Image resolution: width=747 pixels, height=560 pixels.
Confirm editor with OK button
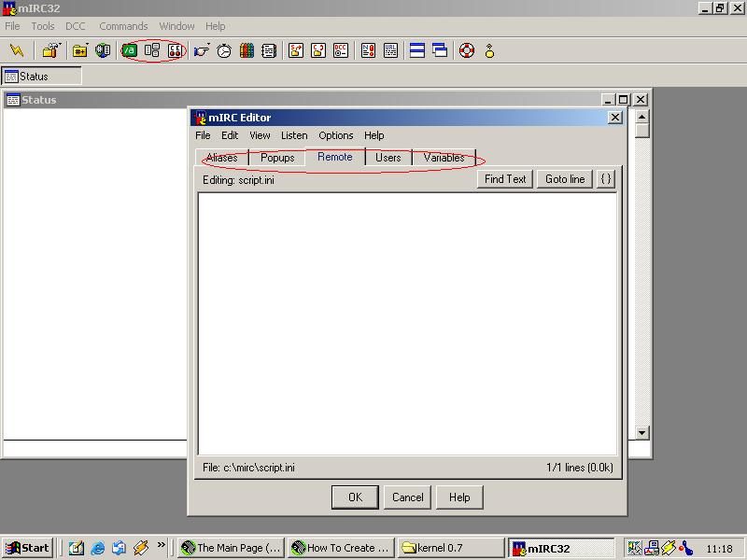click(355, 497)
